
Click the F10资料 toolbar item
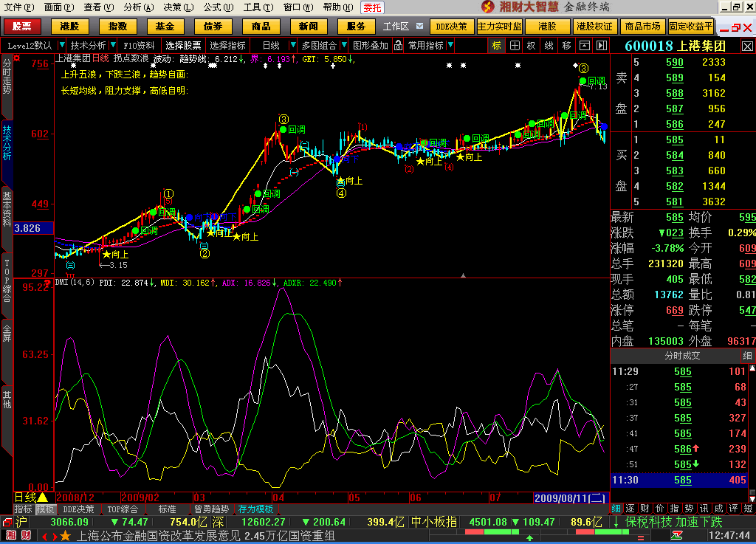click(139, 46)
